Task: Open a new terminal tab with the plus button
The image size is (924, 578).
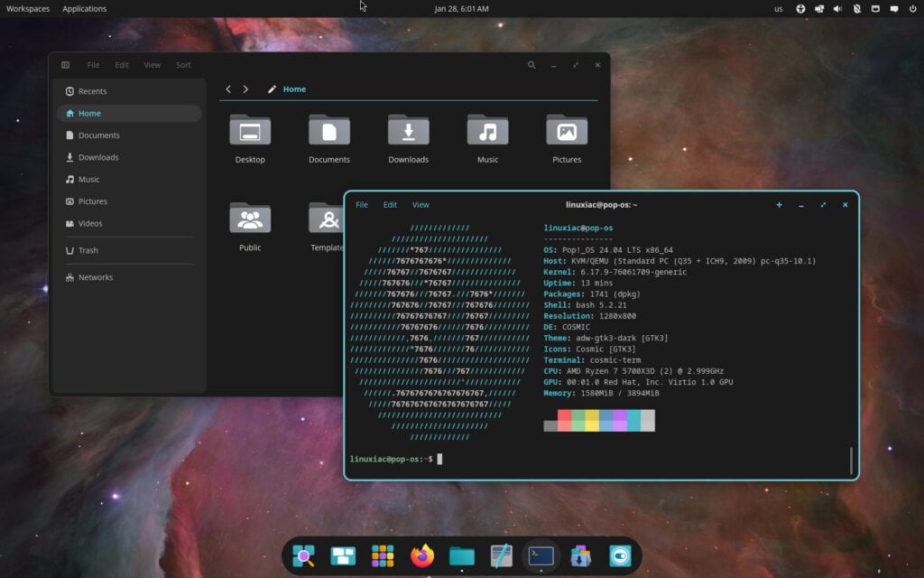Action: click(x=779, y=204)
